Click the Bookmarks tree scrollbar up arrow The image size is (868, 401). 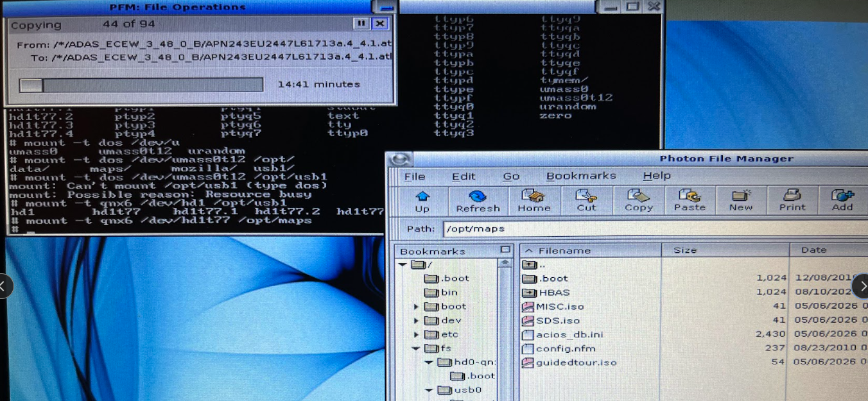tap(505, 263)
